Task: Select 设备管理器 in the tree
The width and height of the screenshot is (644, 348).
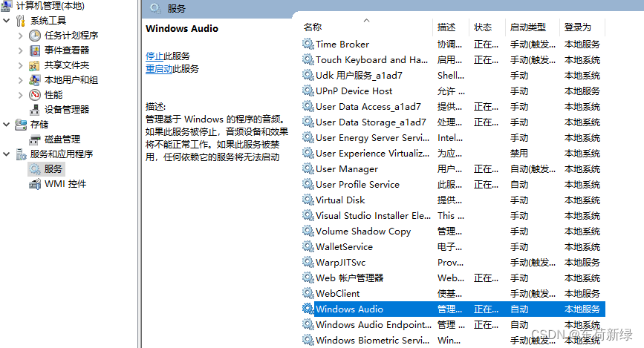Action: point(67,110)
